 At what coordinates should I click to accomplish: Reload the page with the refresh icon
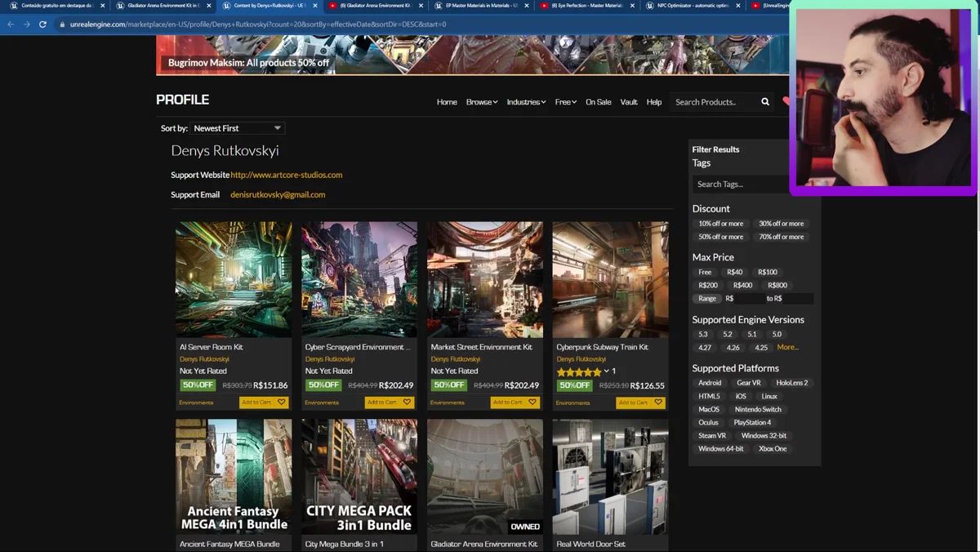pyautogui.click(x=42, y=24)
